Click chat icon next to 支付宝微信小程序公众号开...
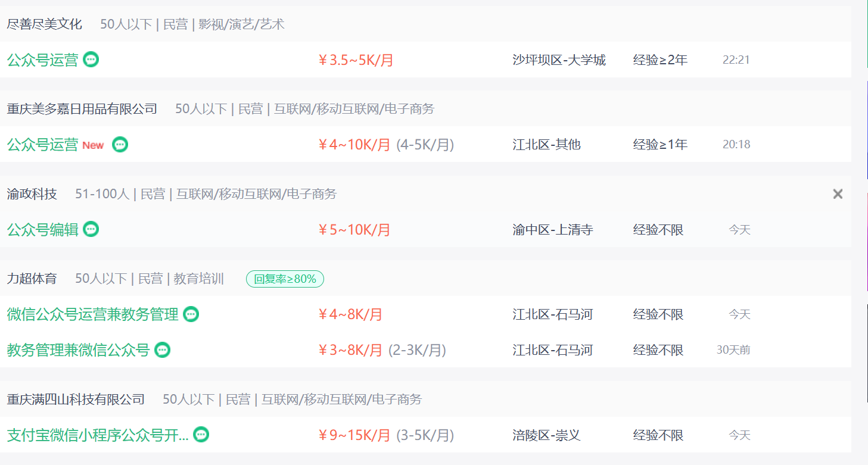Viewport: 868px width, 465px height. tap(201, 435)
